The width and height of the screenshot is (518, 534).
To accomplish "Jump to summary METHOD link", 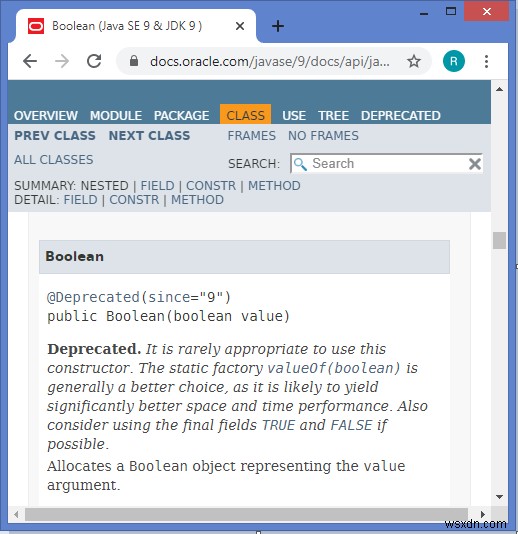I will tap(274, 186).
